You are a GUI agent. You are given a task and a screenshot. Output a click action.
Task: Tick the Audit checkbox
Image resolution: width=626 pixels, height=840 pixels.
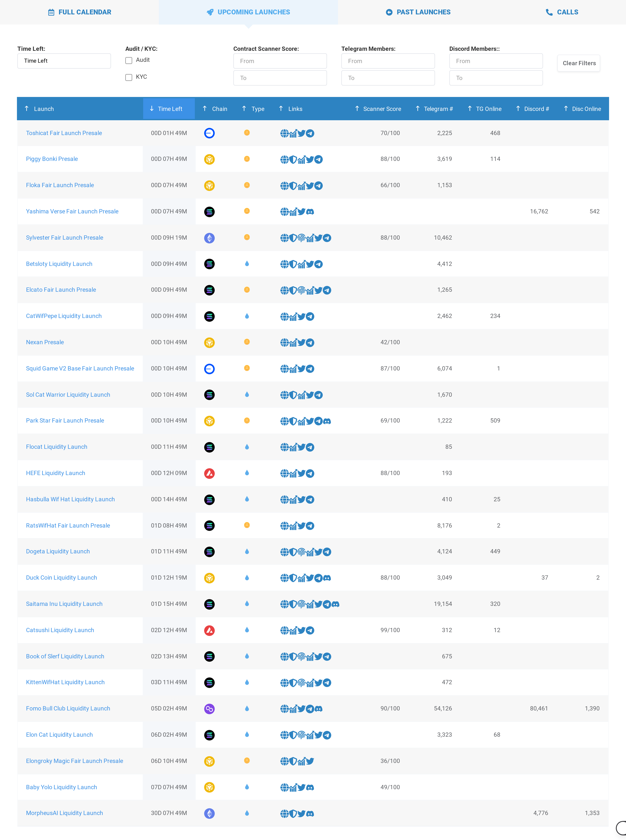(x=129, y=61)
